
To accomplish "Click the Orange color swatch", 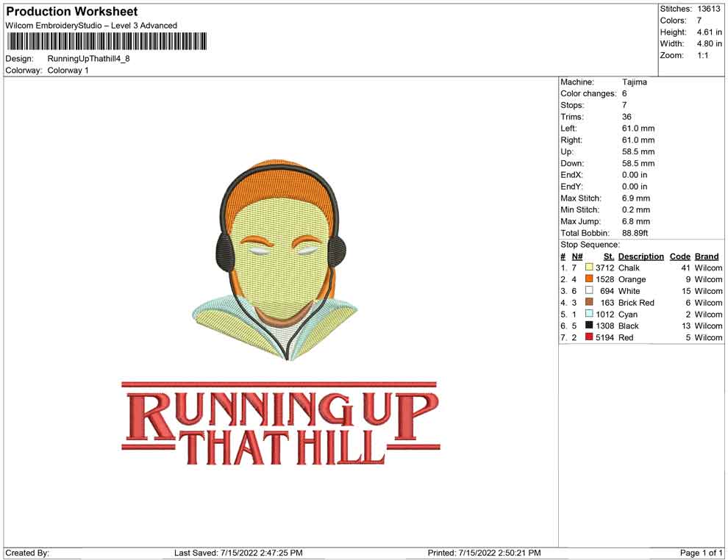I will pos(589,279).
